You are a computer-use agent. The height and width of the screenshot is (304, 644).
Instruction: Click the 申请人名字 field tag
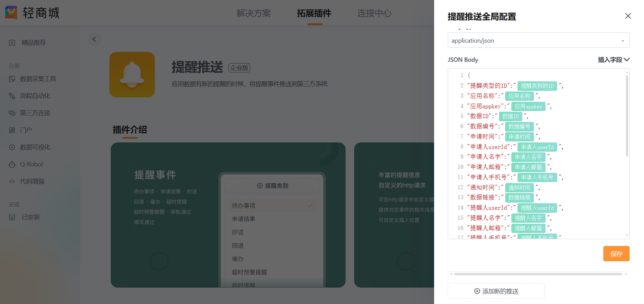point(528,157)
